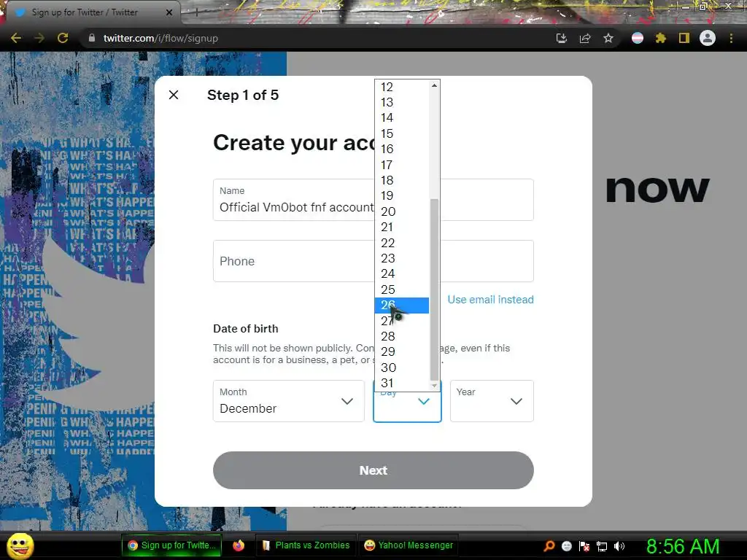Open the Month dropdown showing December
Screen dimensions: 747x560
pyautogui.click(x=289, y=401)
